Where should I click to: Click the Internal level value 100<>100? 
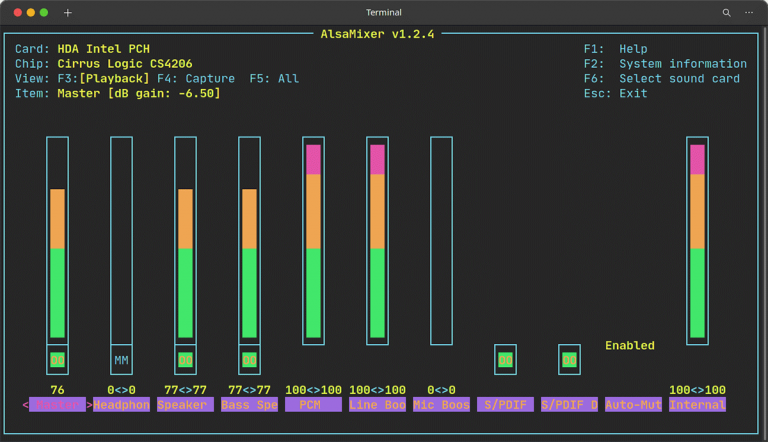pos(697,390)
